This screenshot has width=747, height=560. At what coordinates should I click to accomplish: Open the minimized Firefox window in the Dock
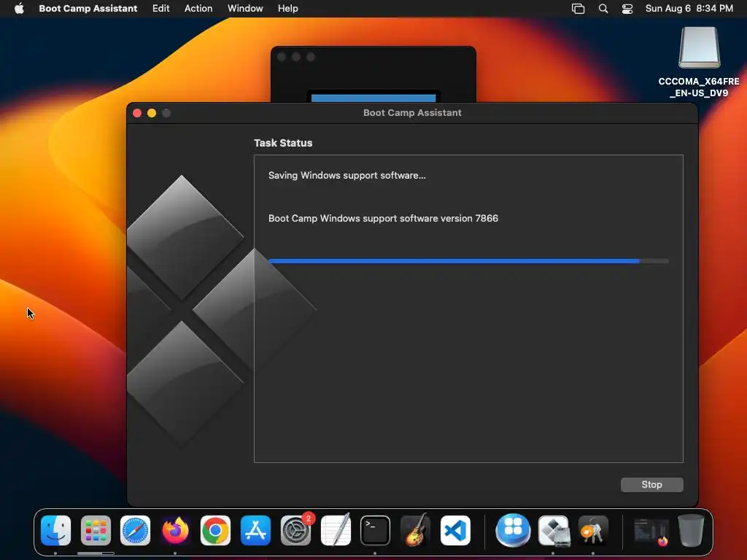point(651,532)
